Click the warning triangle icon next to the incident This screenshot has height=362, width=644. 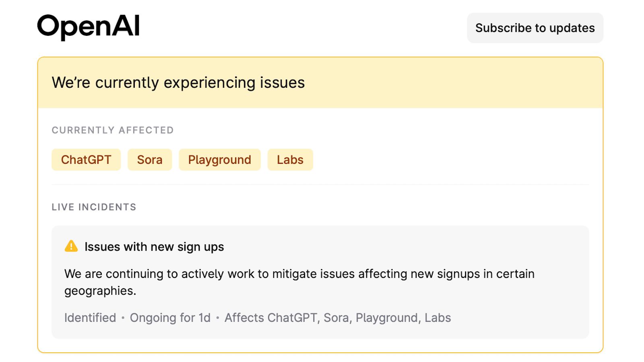[x=71, y=246]
